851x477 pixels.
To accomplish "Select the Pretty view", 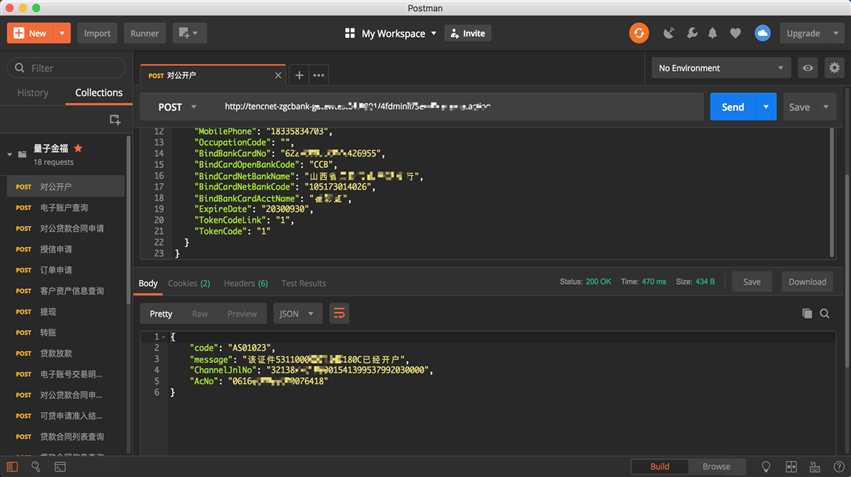I will coord(161,314).
